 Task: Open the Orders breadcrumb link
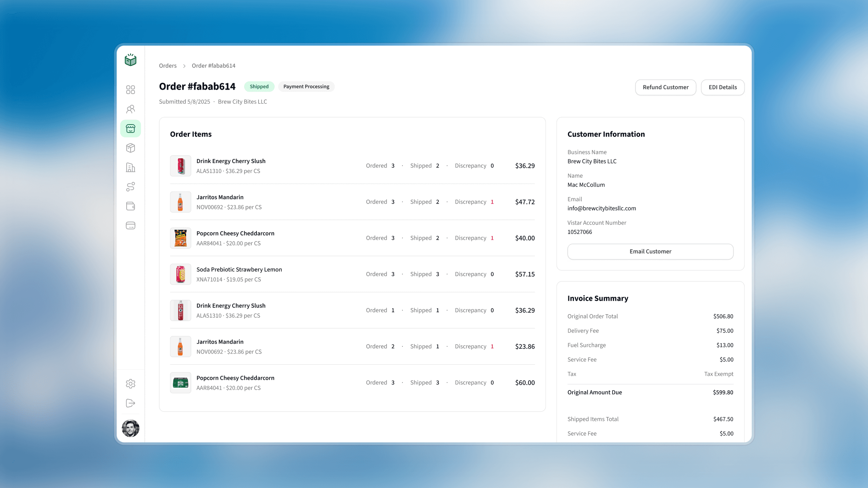point(167,65)
